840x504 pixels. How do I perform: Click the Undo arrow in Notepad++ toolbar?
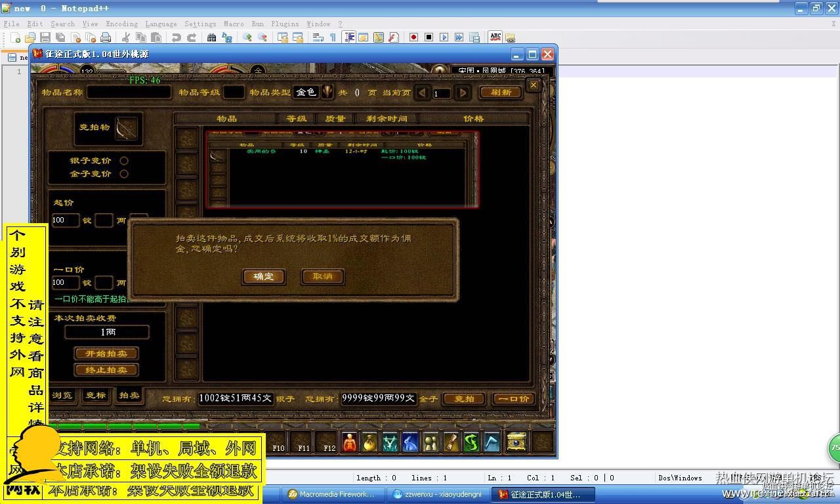[x=177, y=37]
